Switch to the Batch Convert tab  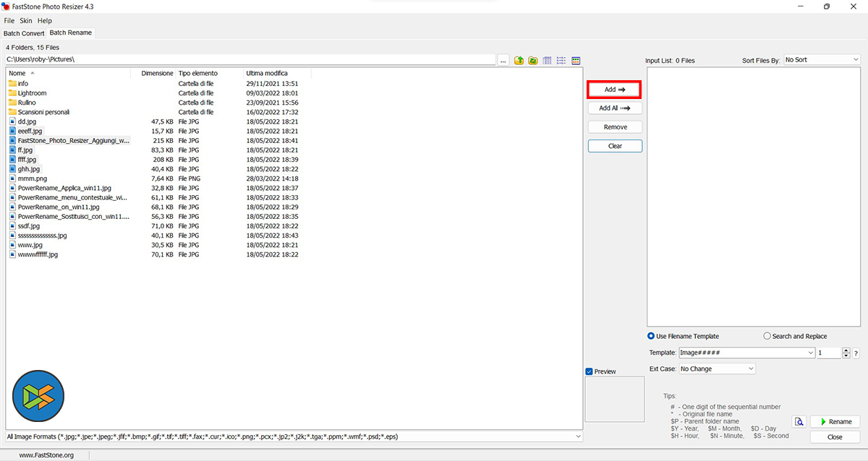(x=24, y=33)
